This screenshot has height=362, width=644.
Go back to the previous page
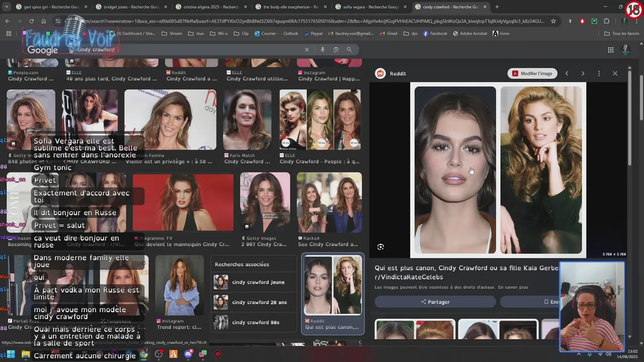(7, 21)
